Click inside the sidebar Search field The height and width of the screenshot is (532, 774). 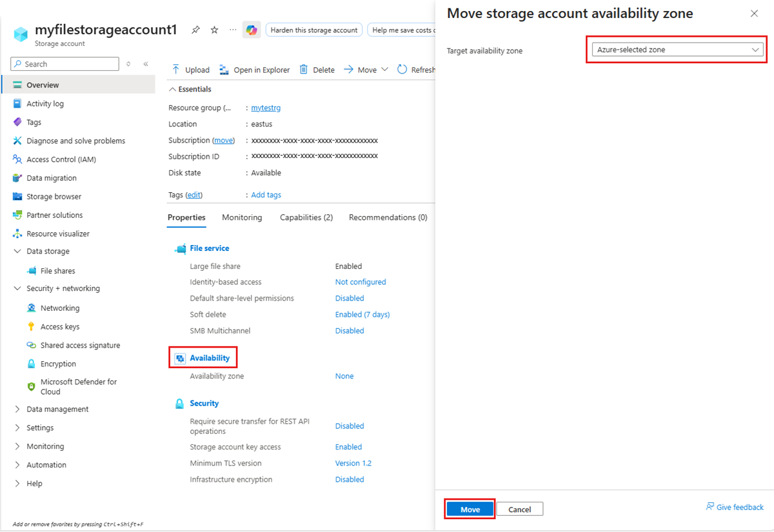pos(65,64)
